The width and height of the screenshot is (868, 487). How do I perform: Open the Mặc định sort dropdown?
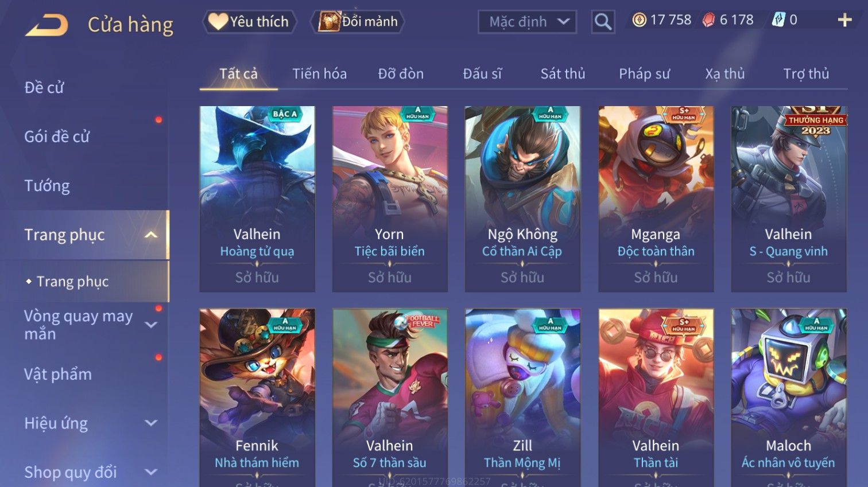pyautogui.click(x=527, y=22)
